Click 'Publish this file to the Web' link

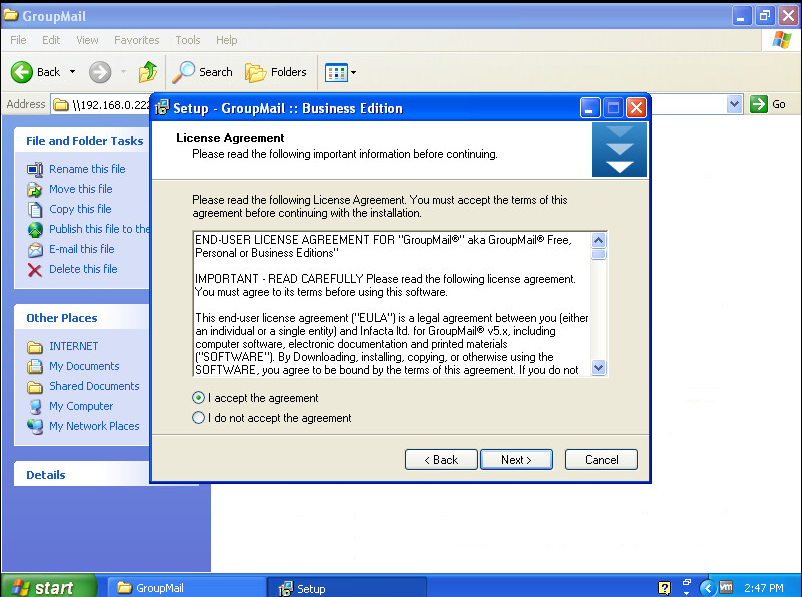click(99, 229)
